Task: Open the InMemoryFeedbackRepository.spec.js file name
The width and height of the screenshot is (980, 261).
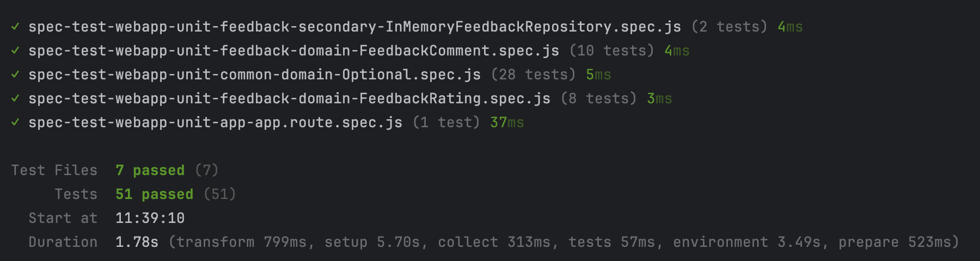Action: 354,27
